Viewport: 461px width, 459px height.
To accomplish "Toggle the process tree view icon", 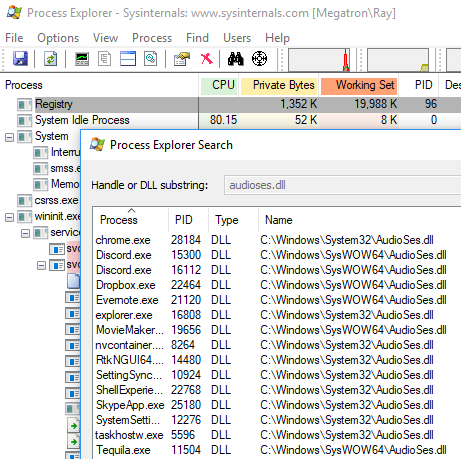I will [x=104, y=59].
